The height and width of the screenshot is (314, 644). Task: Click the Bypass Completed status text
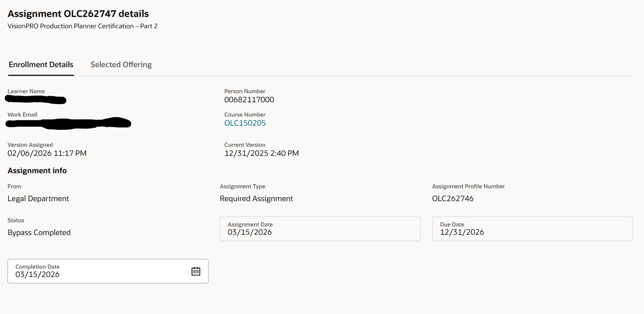(x=39, y=232)
